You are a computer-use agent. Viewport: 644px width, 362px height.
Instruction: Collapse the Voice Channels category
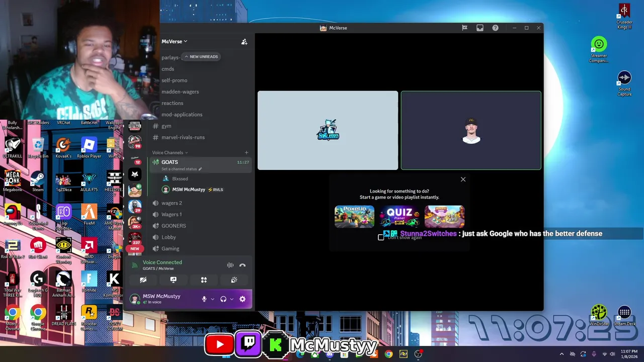point(170,152)
